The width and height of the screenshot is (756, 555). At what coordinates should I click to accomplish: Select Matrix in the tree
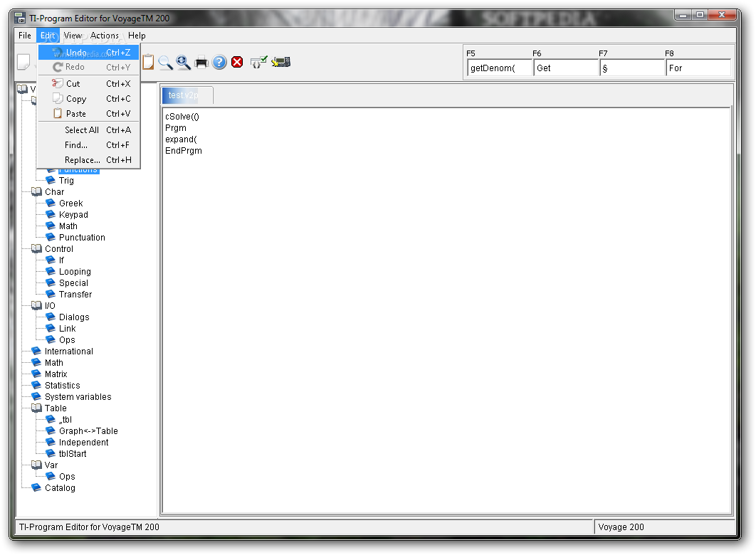(x=56, y=374)
